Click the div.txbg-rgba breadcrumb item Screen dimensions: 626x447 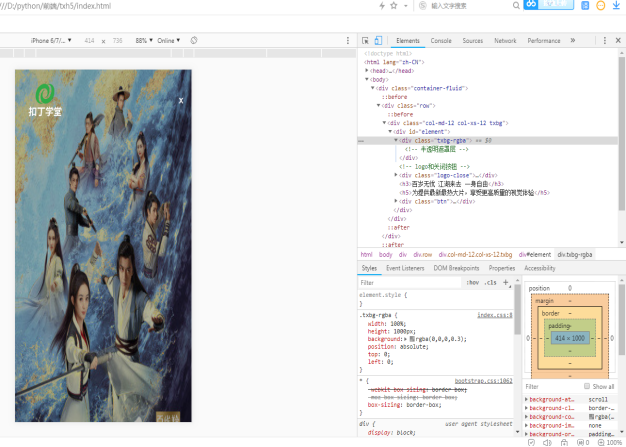coord(574,255)
